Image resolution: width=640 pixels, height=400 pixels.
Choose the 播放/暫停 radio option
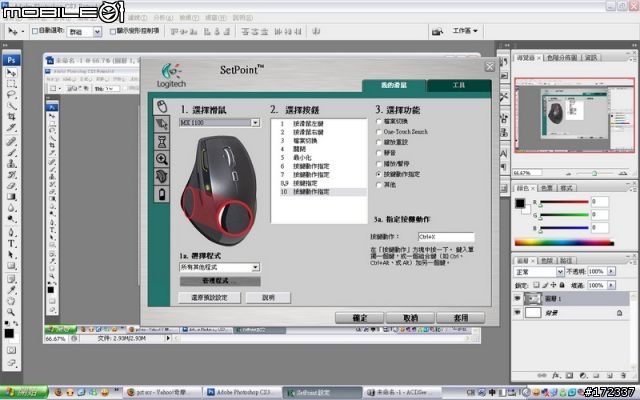click(379, 164)
